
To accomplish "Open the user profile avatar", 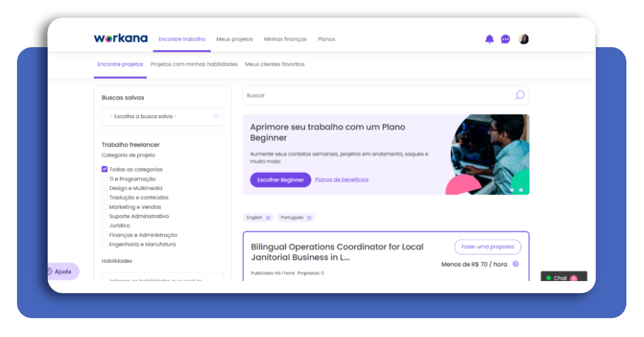I will (x=524, y=39).
